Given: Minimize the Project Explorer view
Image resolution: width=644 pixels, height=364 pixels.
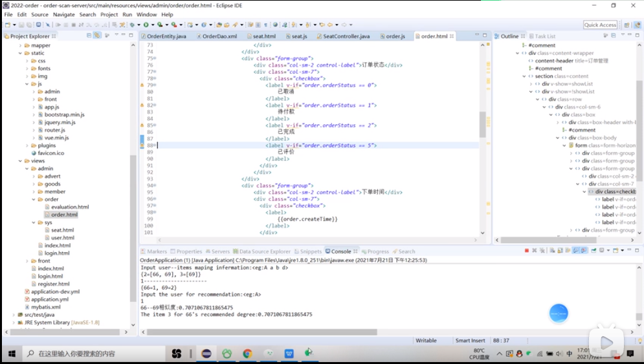Looking at the screenshot, I should pos(123,35).
